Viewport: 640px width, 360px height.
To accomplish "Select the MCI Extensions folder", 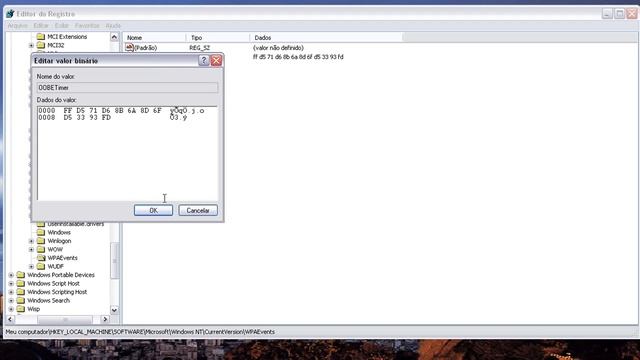I will click(67, 37).
